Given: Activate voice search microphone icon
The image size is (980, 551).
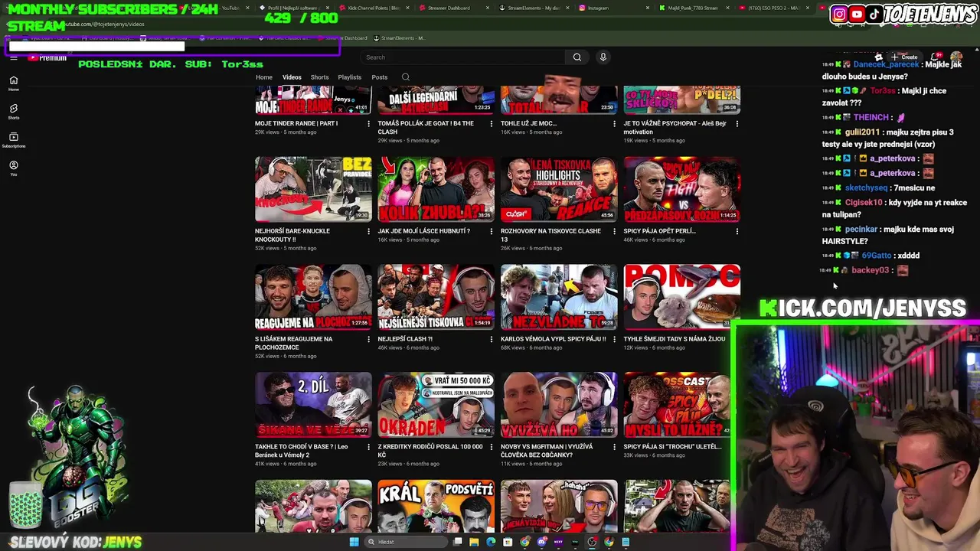Looking at the screenshot, I should pyautogui.click(x=603, y=57).
